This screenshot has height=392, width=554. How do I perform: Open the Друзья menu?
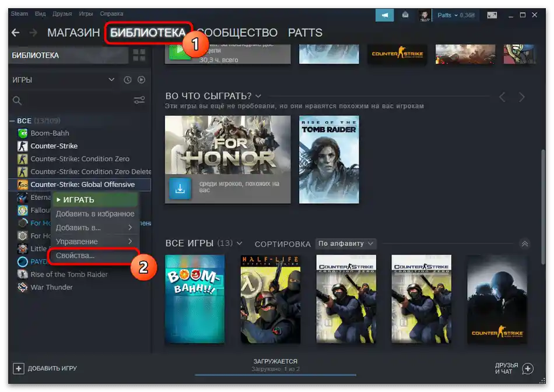pos(62,14)
